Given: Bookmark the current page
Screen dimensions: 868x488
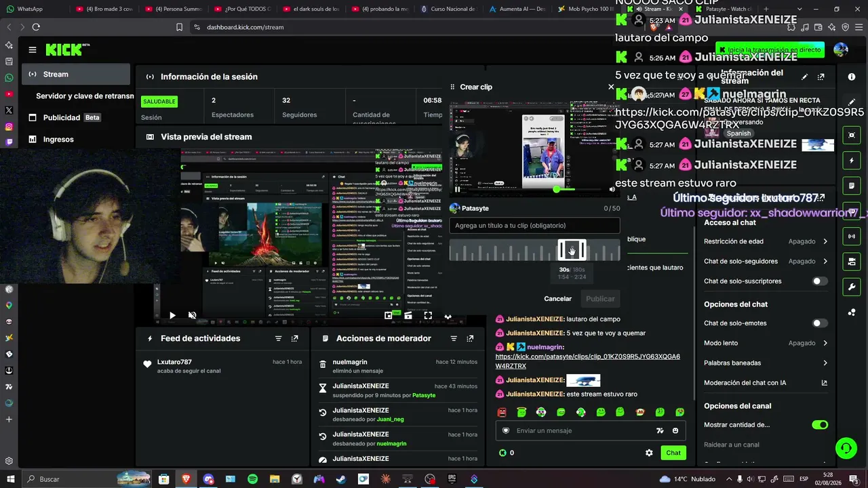Looking at the screenshot, I should point(179,27).
